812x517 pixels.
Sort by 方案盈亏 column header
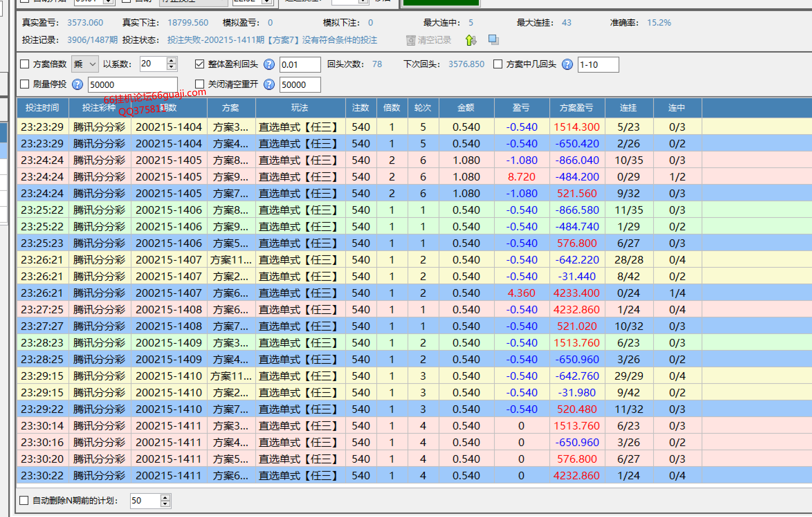tap(577, 108)
